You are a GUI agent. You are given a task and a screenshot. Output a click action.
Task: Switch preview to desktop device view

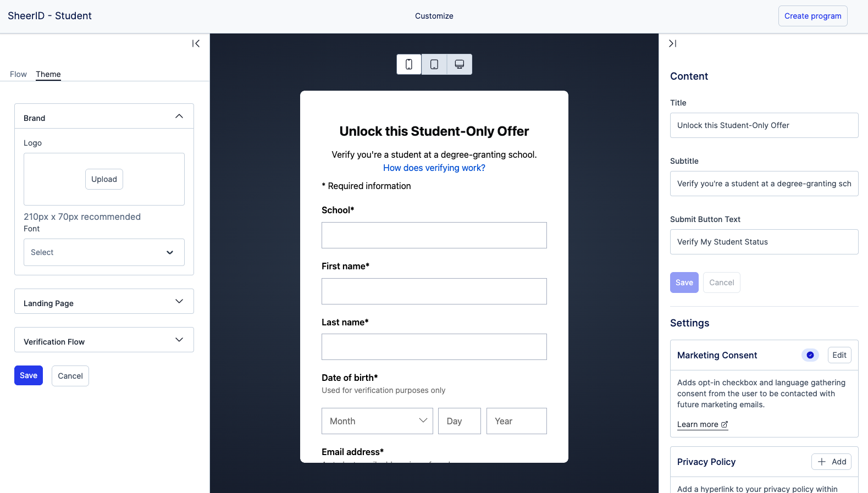pyautogui.click(x=460, y=64)
